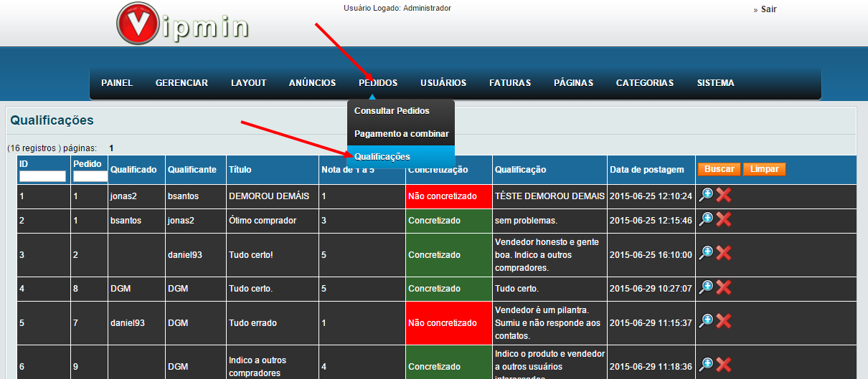Delete the Tudo certo! record by daniel93
The width and height of the screenshot is (868, 379).
(x=724, y=253)
